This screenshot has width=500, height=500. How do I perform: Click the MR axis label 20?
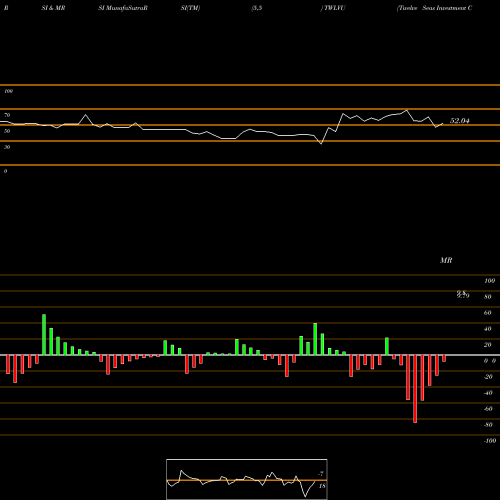coord(488,345)
